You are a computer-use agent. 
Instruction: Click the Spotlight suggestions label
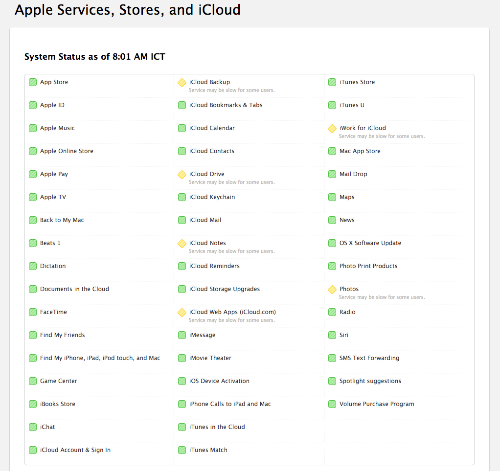click(x=370, y=381)
